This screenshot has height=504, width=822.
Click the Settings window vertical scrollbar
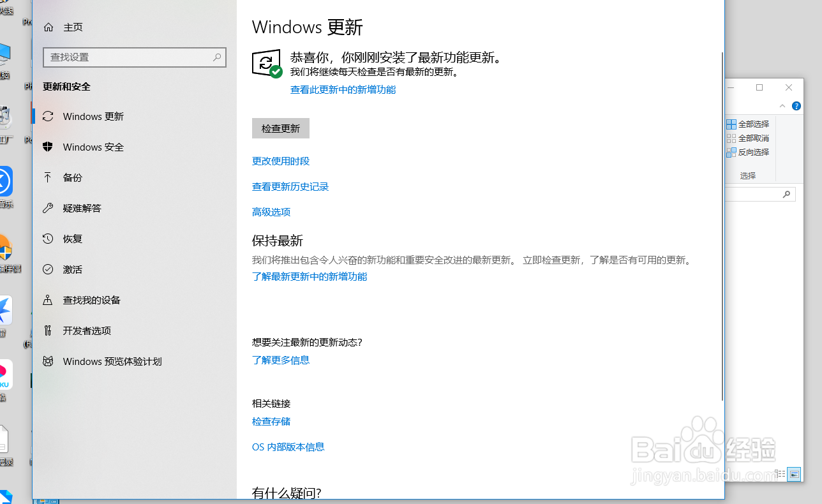coord(722,226)
